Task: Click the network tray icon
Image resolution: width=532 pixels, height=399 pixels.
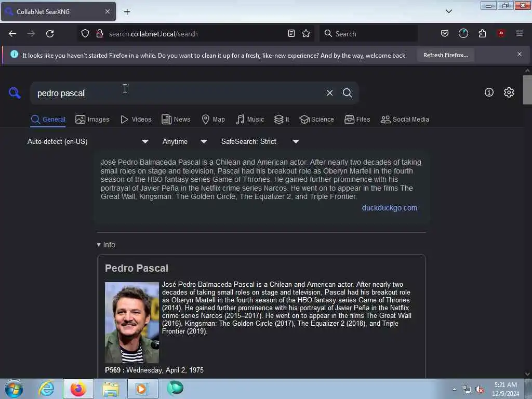Action: pos(467,390)
